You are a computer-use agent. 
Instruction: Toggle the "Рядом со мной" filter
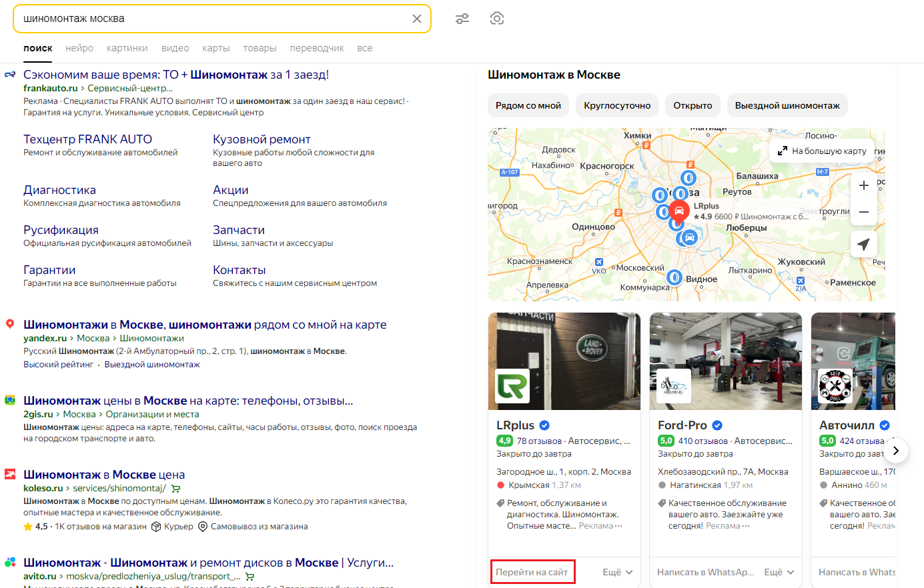(528, 105)
